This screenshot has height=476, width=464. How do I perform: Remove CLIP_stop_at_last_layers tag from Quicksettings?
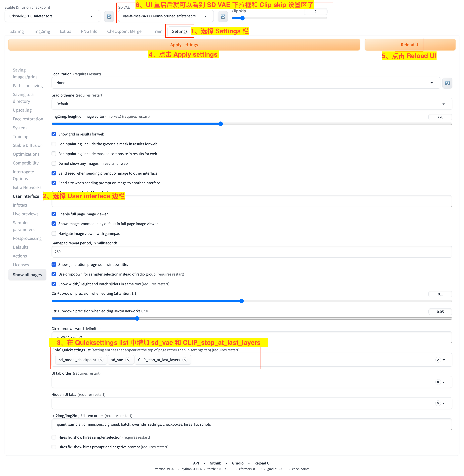pyautogui.click(x=185, y=360)
